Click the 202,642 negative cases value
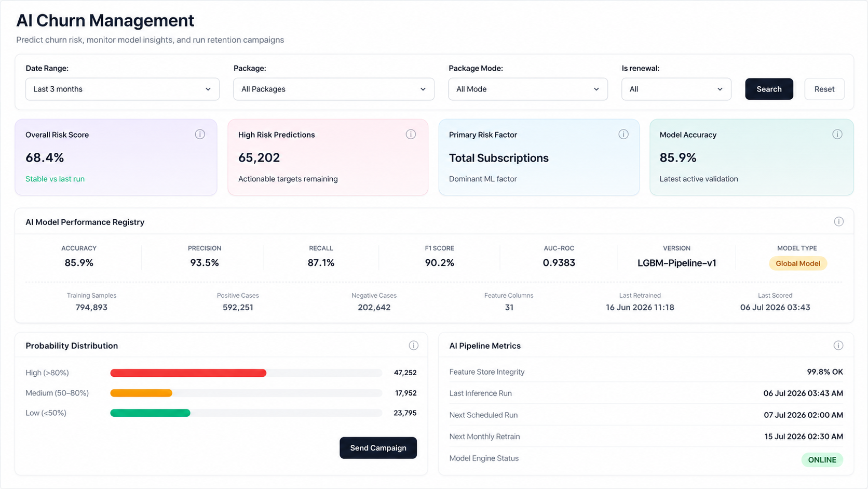This screenshot has width=868, height=489. [x=374, y=308]
